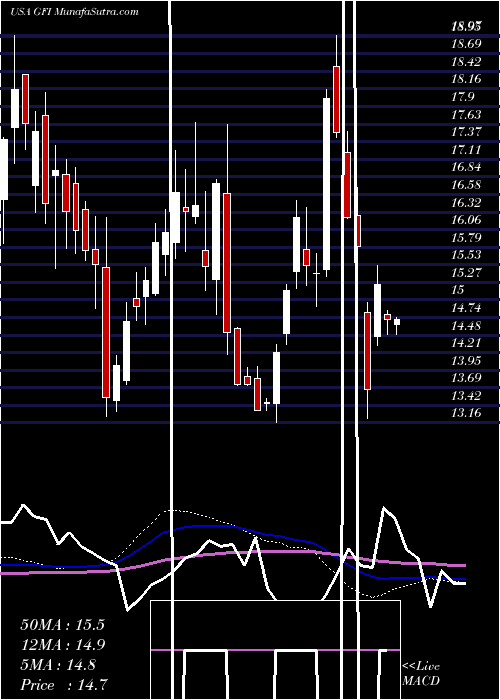Select the 13.69 price axis label
This screenshot has height=700, width=500.
point(466,378)
